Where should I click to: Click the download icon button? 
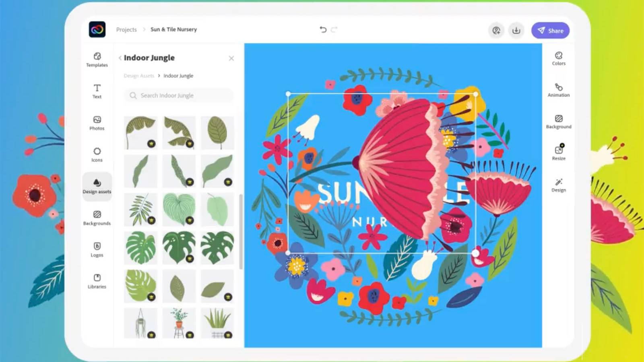coord(516,31)
